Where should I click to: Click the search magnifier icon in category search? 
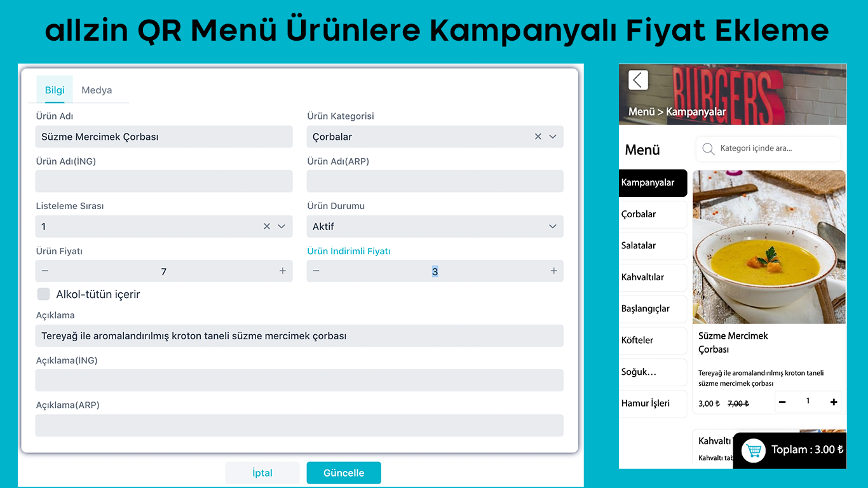pos(708,149)
